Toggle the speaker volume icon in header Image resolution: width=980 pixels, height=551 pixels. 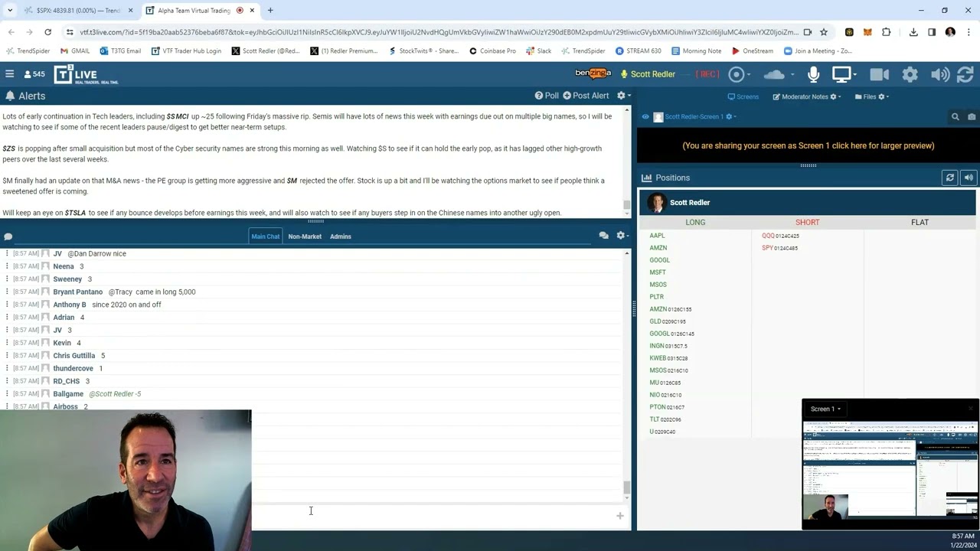pyautogui.click(x=939, y=74)
